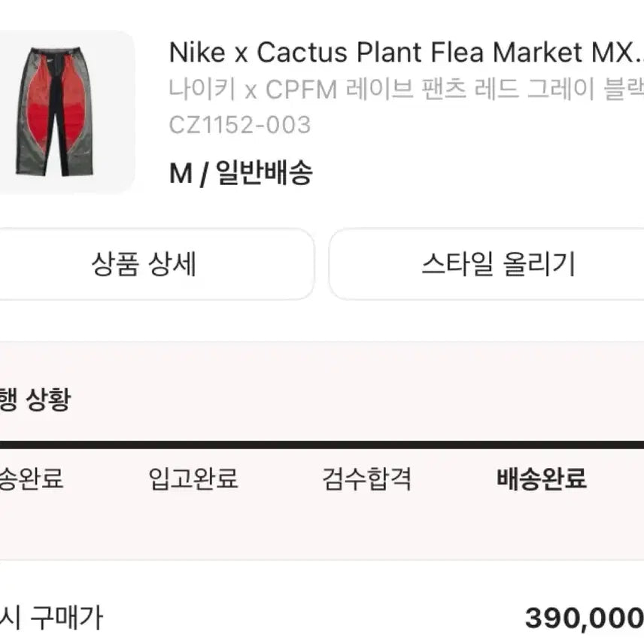Viewport: 644px width, 644px height.
Task: Click the Nike swoosh on pants waistband
Action: pos(50,60)
